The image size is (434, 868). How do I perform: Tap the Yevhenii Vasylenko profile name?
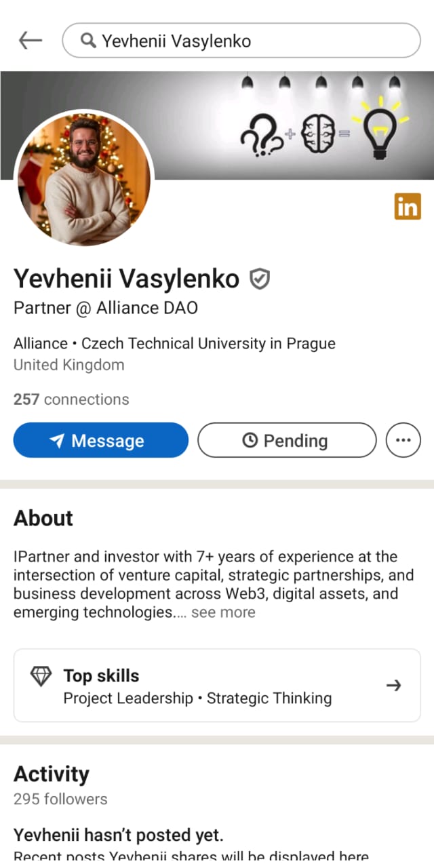click(126, 279)
